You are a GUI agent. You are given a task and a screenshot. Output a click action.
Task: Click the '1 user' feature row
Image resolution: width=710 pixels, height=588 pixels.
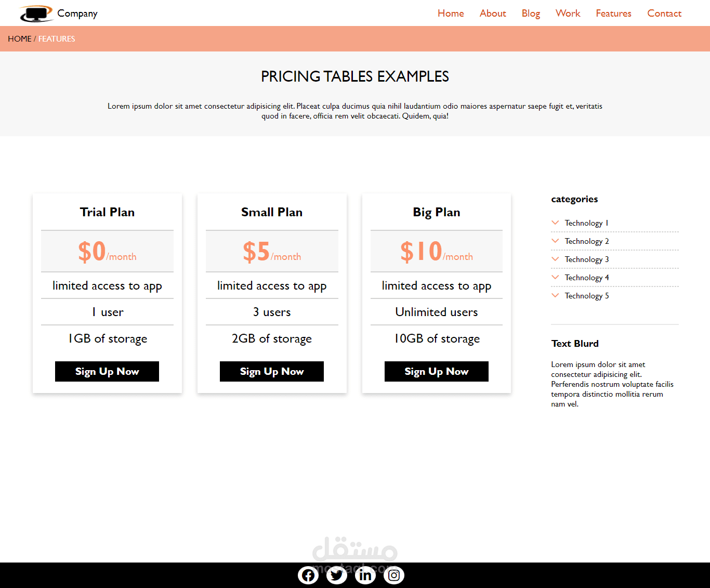coord(107,312)
